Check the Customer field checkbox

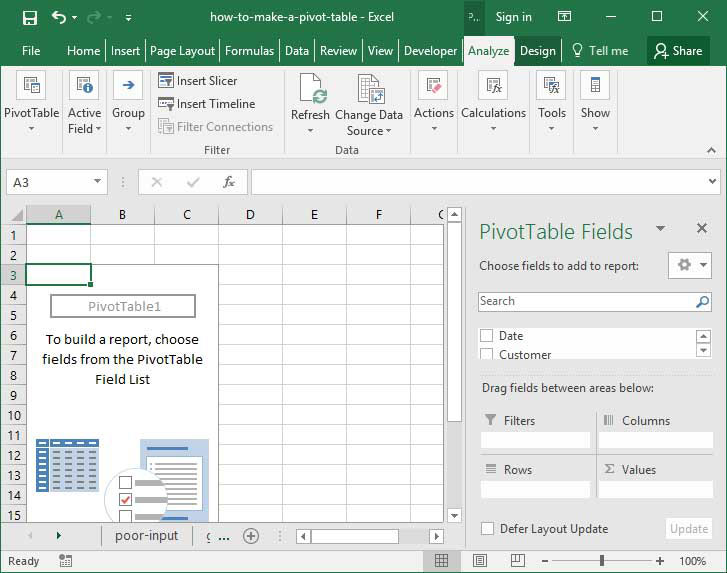coord(486,354)
